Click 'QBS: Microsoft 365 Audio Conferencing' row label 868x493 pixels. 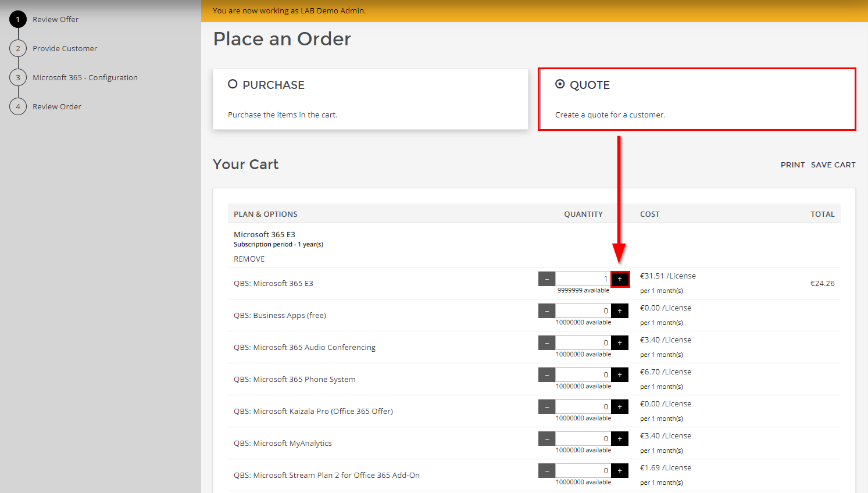coord(305,348)
